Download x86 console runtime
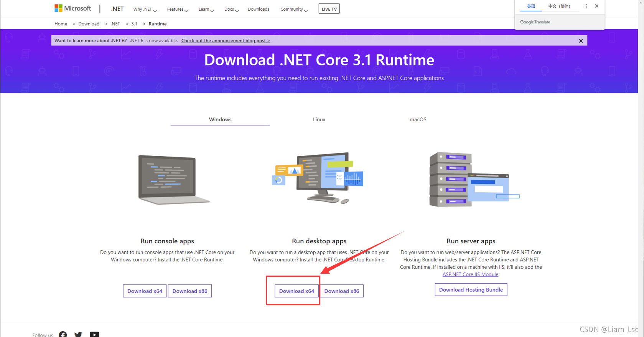The height and width of the screenshot is (337, 644). click(190, 291)
